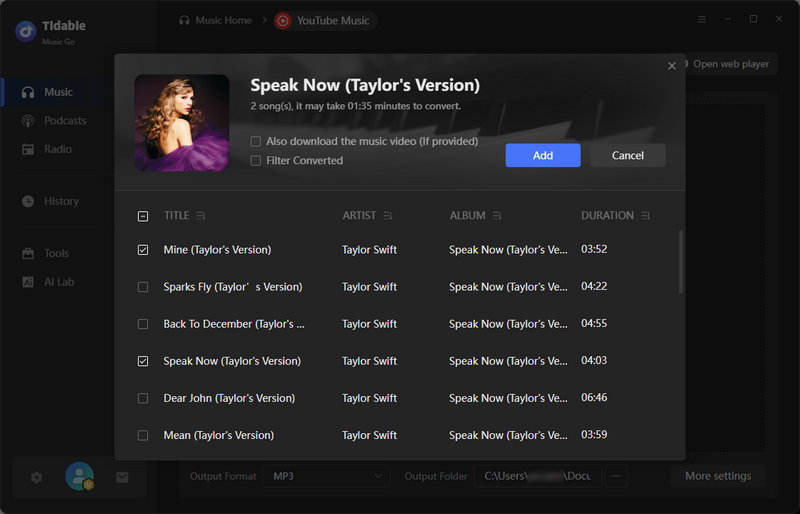Open More settings

[718, 476]
